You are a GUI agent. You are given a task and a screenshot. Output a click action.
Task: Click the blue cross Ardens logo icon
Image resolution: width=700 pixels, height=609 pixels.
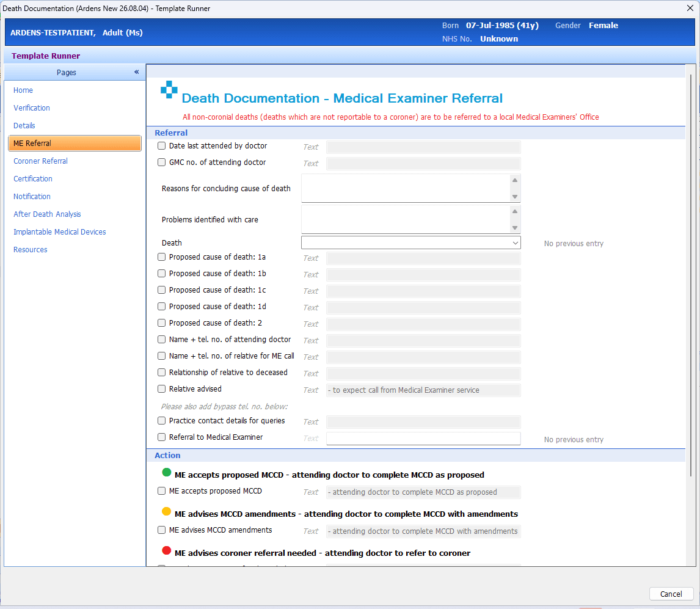click(169, 90)
